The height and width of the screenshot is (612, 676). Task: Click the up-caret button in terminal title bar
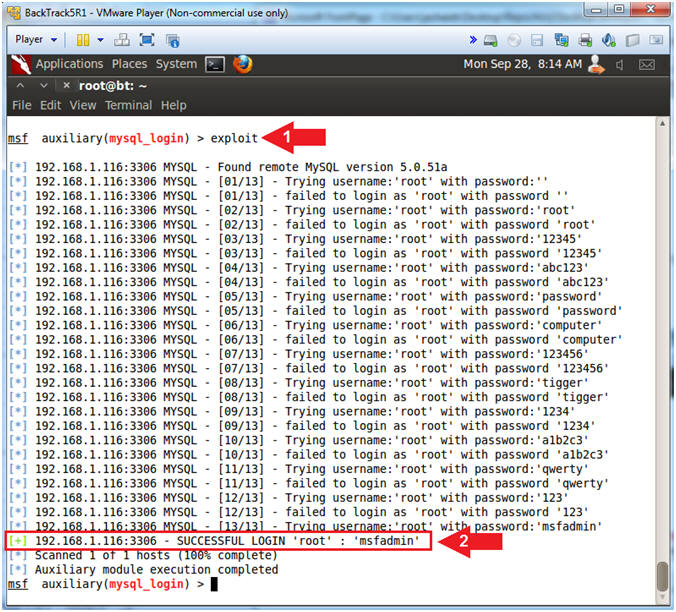click(x=20, y=86)
